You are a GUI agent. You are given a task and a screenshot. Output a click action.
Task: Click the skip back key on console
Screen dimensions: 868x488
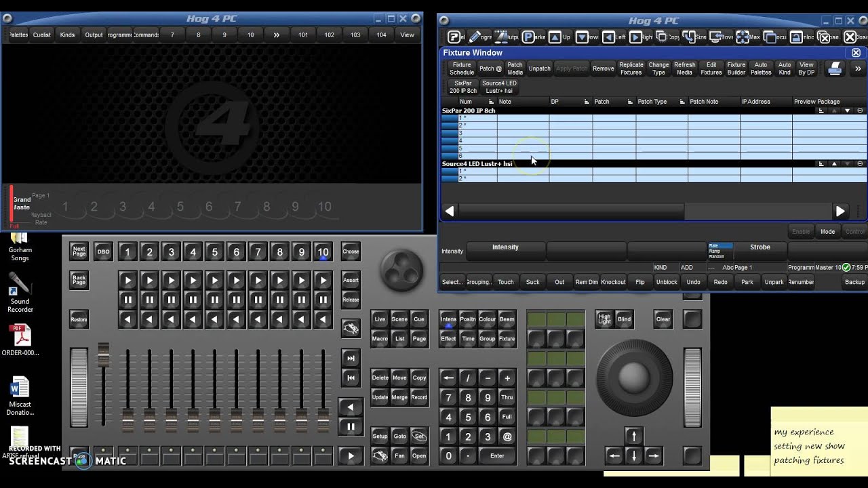[x=351, y=378]
